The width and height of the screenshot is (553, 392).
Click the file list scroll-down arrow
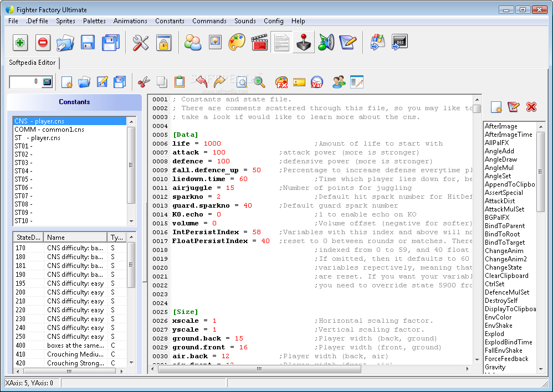point(131,221)
